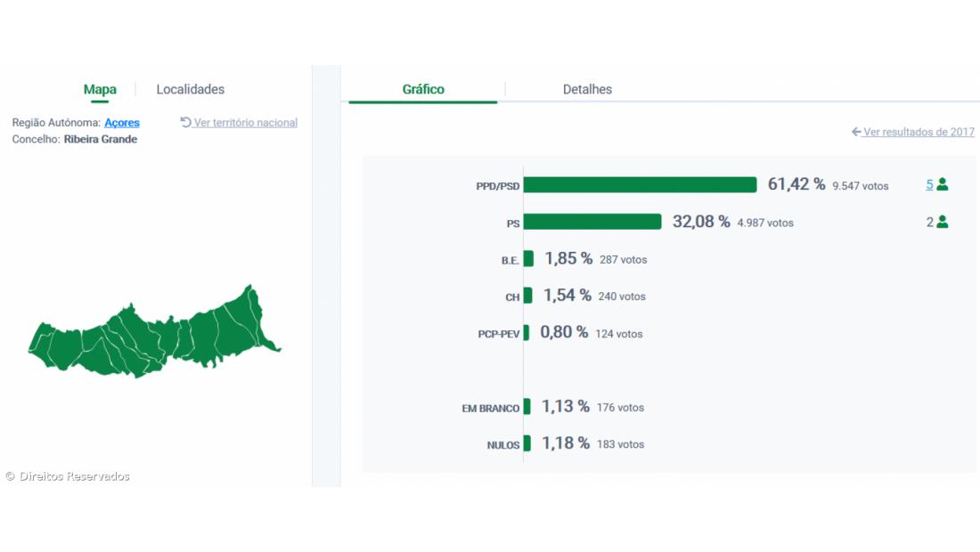Click the PPD/PSD elected members person icon
This screenshot has width=980, height=552.
click(943, 185)
